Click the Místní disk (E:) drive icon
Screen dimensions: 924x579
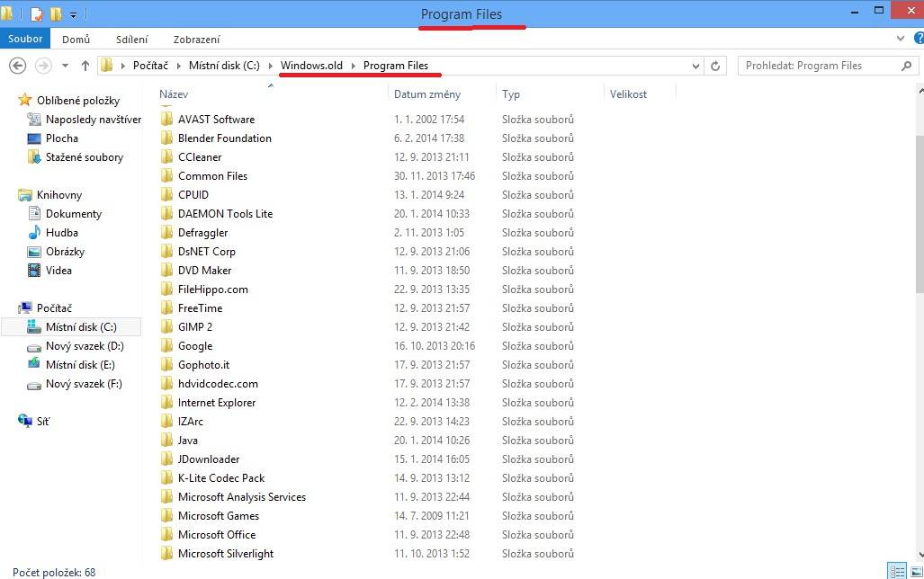click(34, 364)
